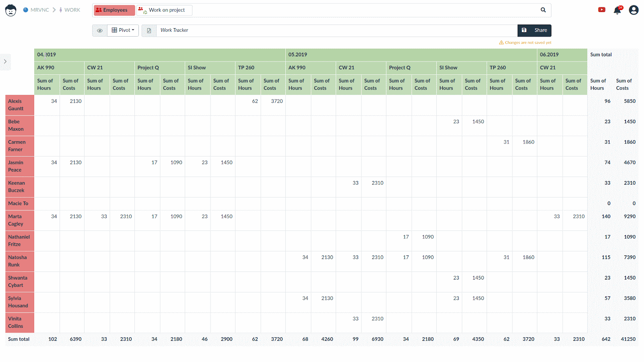Click the AK 990 header under 04.2019
Screen dimensions: 644x362
tap(60, 68)
